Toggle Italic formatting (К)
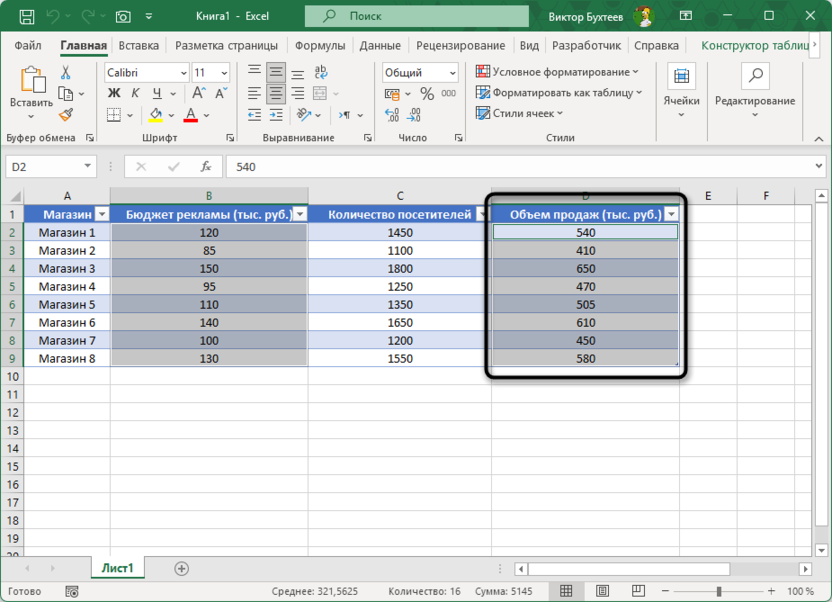Image resolution: width=832 pixels, height=602 pixels. (133, 94)
